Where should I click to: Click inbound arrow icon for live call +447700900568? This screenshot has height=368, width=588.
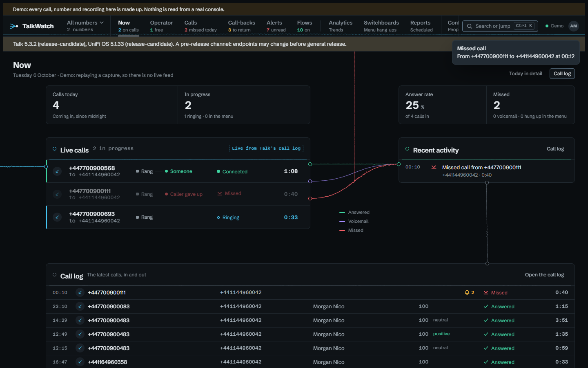(x=57, y=171)
